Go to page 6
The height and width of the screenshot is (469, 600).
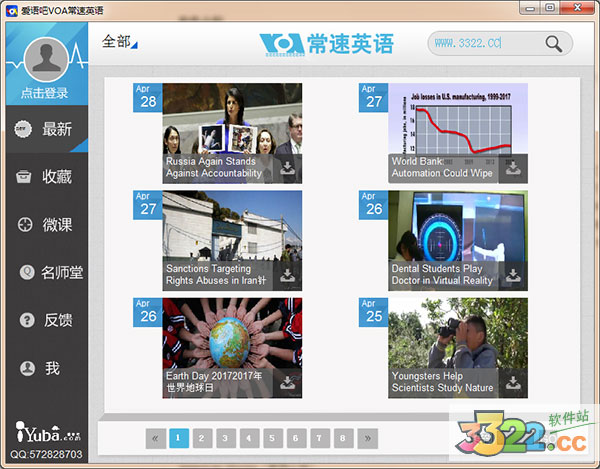click(x=297, y=438)
